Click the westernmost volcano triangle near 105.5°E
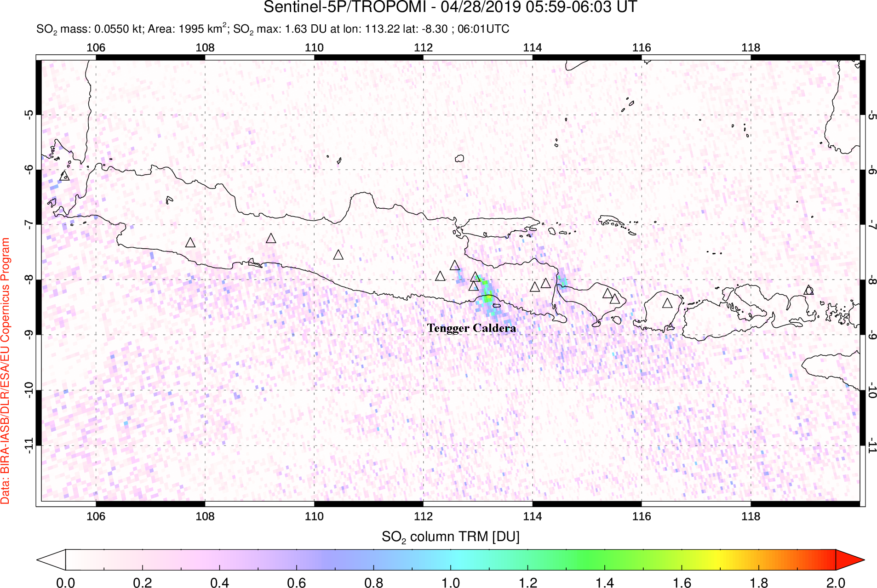Image resolution: width=877 pixels, height=588 pixels. (x=64, y=176)
